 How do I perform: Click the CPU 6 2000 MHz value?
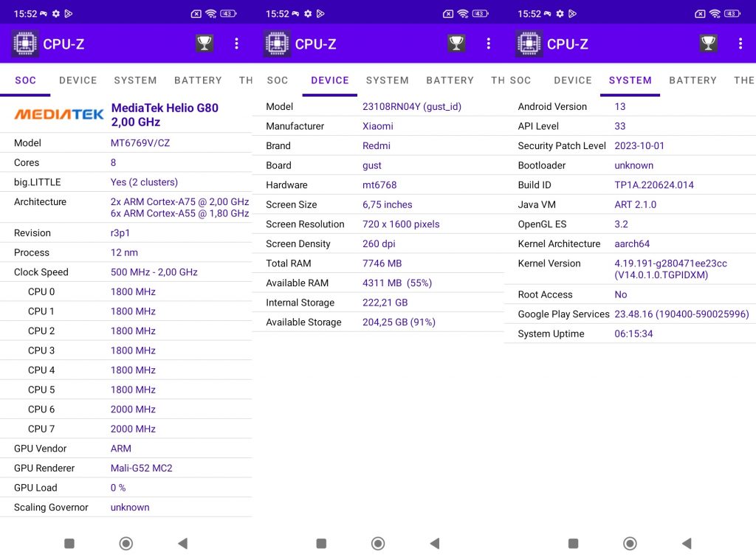[x=133, y=409]
